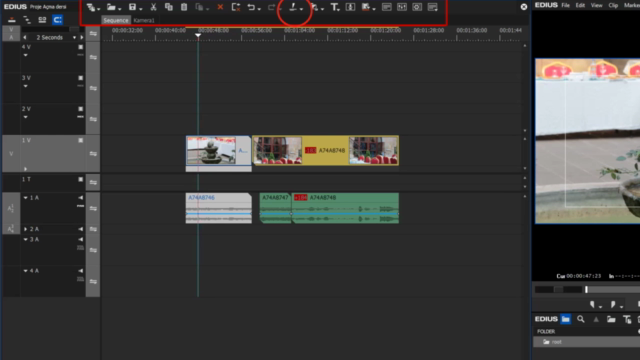
Task: Open the Audio Mixer toolbar icon
Action: pyautogui.click(x=402, y=7)
